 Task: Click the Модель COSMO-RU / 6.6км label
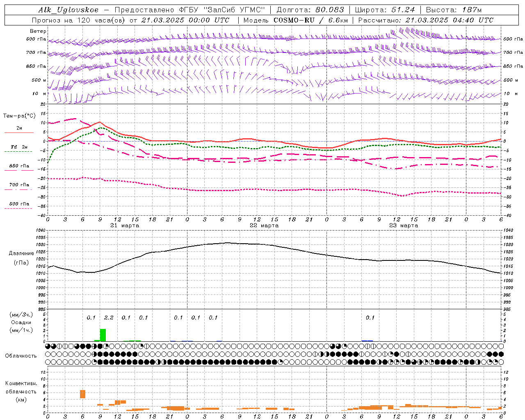(x=296, y=20)
